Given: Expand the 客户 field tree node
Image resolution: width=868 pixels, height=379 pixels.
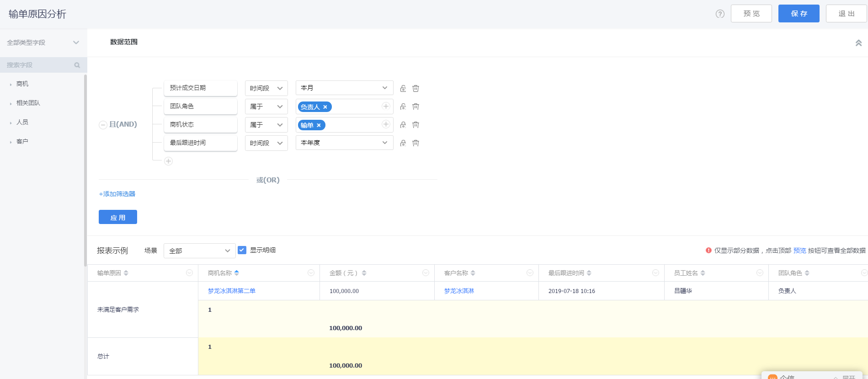Looking at the screenshot, I should click(x=11, y=142).
